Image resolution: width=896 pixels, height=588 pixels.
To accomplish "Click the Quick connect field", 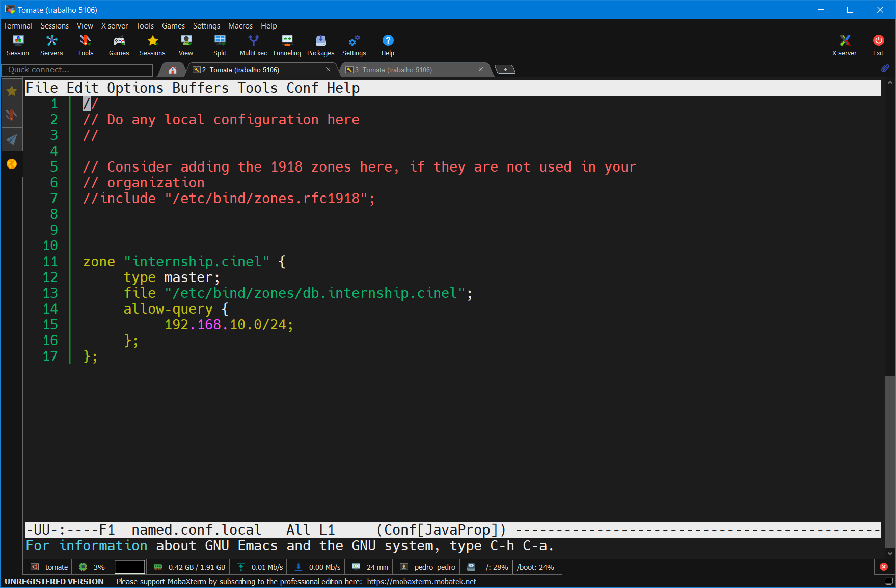I will click(76, 70).
